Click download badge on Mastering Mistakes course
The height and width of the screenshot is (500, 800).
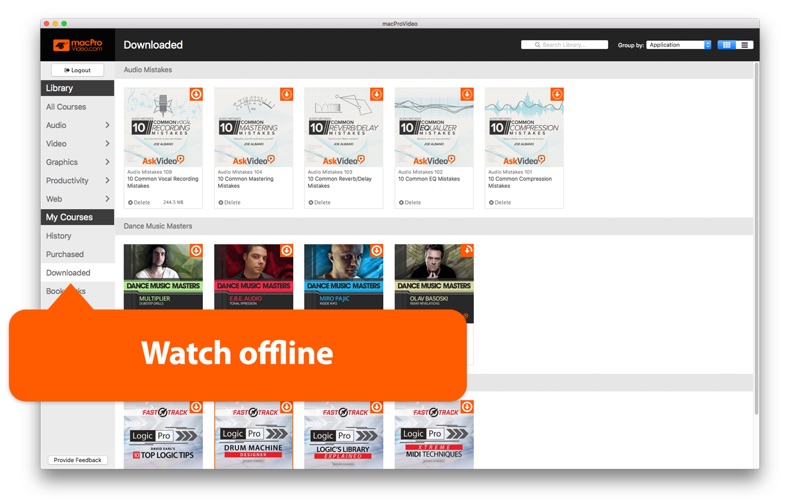pos(287,94)
